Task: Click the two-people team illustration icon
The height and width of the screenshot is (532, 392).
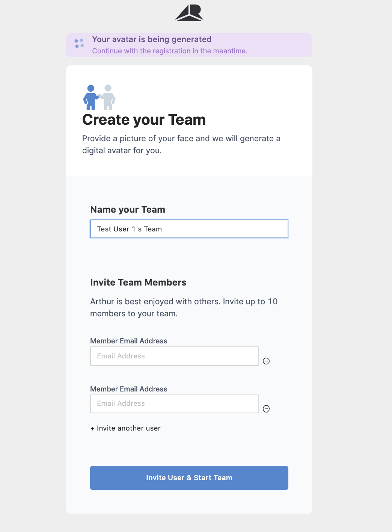Action: point(99,97)
